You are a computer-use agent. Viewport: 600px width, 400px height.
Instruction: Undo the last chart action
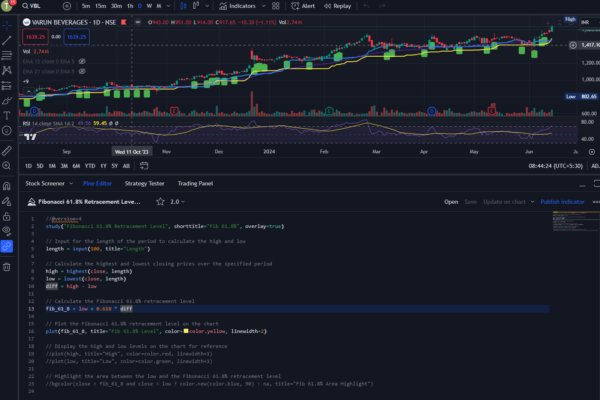pyautogui.click(x=367, y=6)
